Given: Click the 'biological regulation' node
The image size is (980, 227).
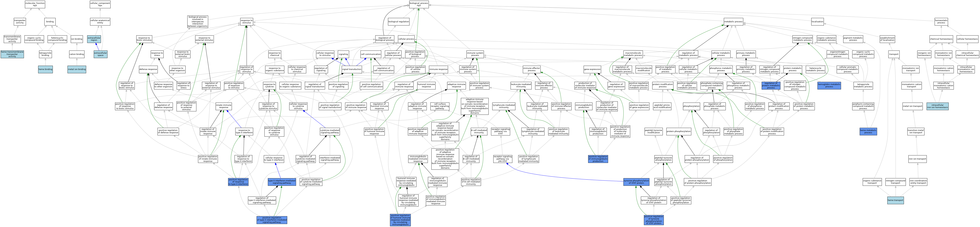Looking at the screenshot, I should (399, 22).
